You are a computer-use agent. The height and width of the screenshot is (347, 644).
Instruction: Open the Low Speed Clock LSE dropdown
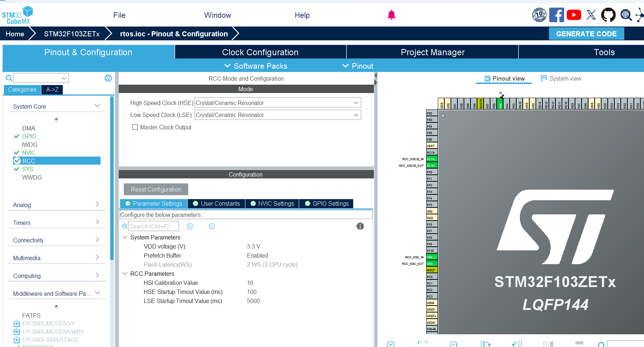278,115
